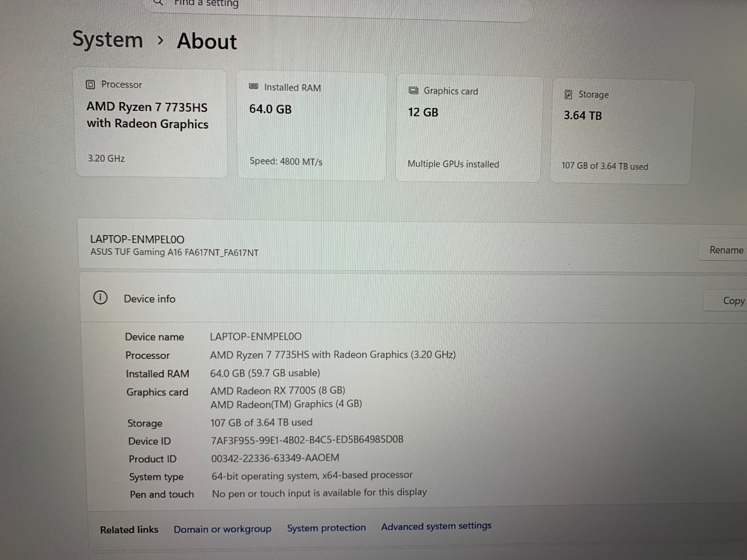Click AMD Ryzen 7 7735HS card title
747x560 pixels.
(147, 115)
